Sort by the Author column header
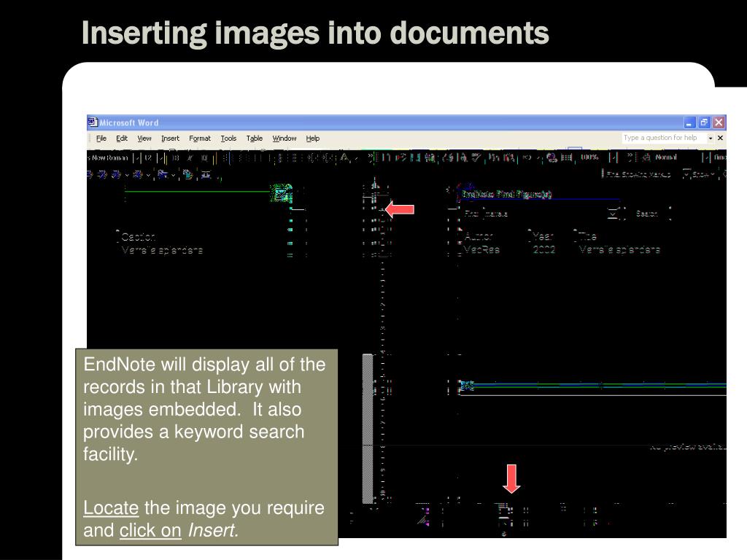The image size is (747, 560). point(479,236)
